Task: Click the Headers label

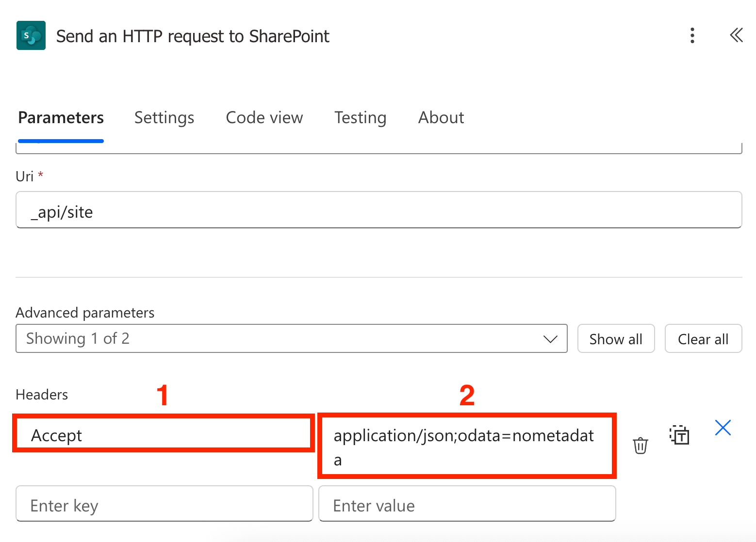Action: (x=42, y=395)
